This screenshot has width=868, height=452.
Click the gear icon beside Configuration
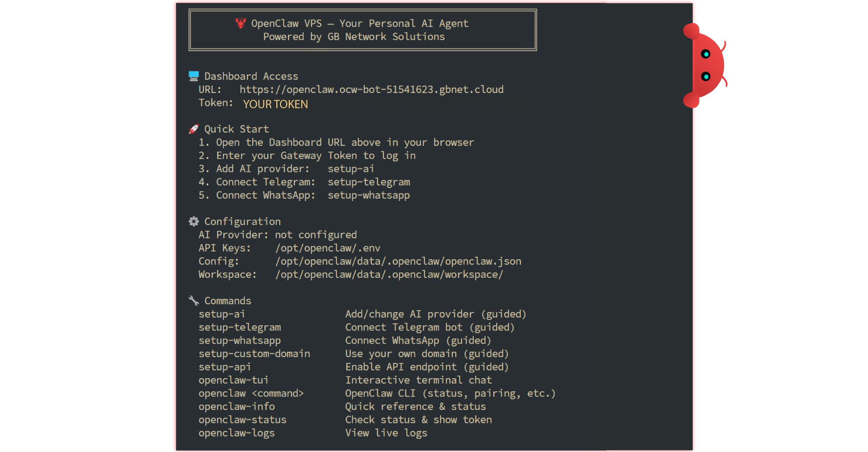click(x=194, y=221)
